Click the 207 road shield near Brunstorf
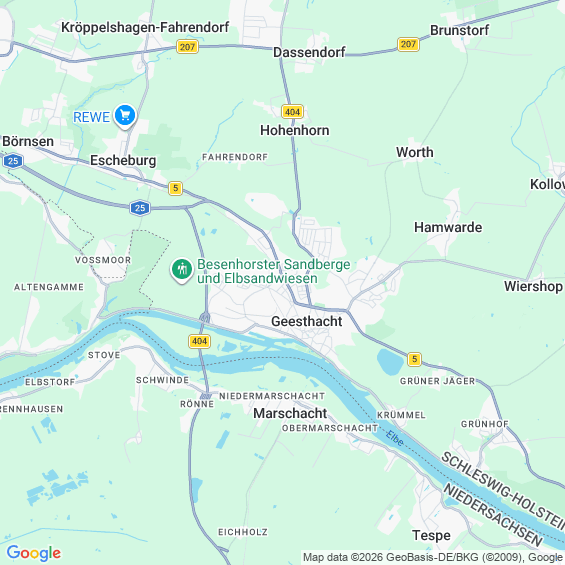Screen dimensions: 565x565 (x=408, y=44)
